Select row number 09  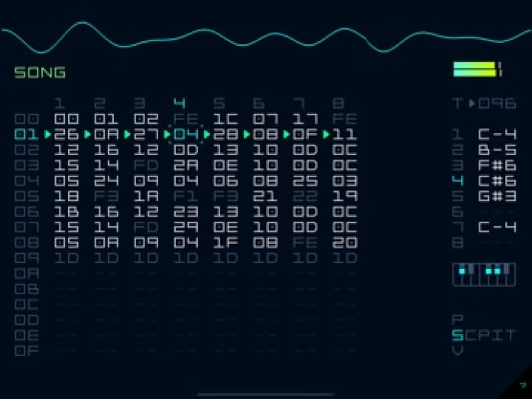(x=27, y=258)
